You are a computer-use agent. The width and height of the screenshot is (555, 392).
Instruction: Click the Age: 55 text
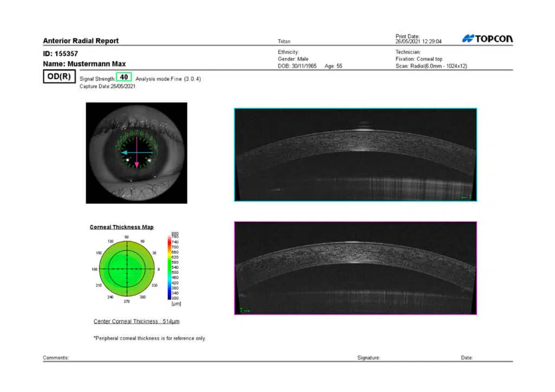pos(333,66)
